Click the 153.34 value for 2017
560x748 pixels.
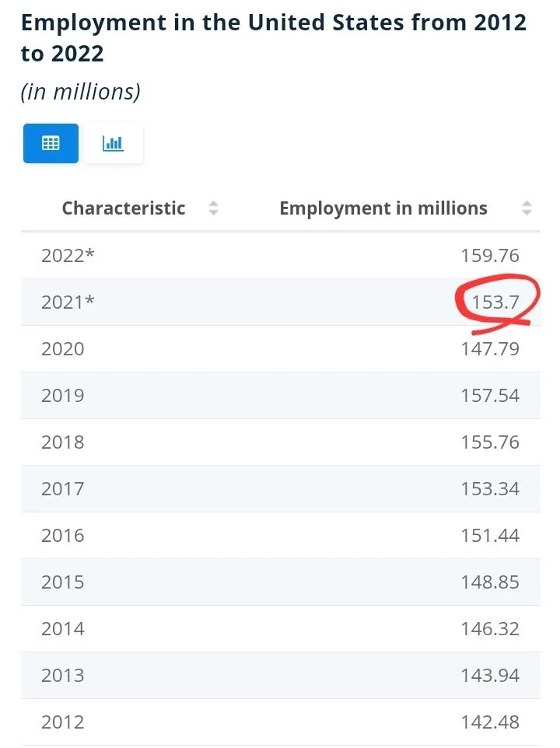coord(489,489)
